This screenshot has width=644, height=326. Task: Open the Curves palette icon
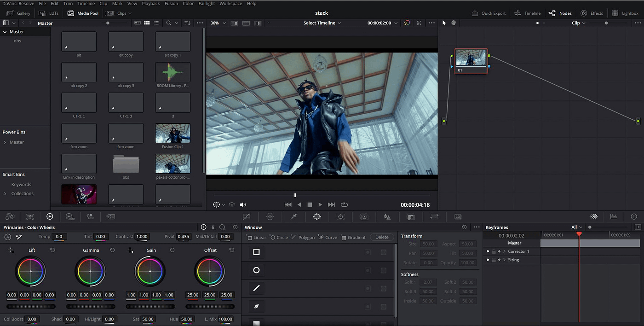pyautogui.click(x=247, y=216)
